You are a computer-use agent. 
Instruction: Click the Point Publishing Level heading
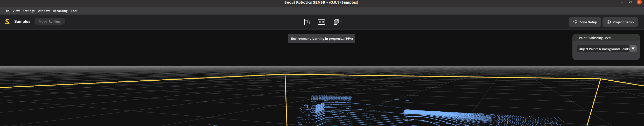click(x=595, y=38)
